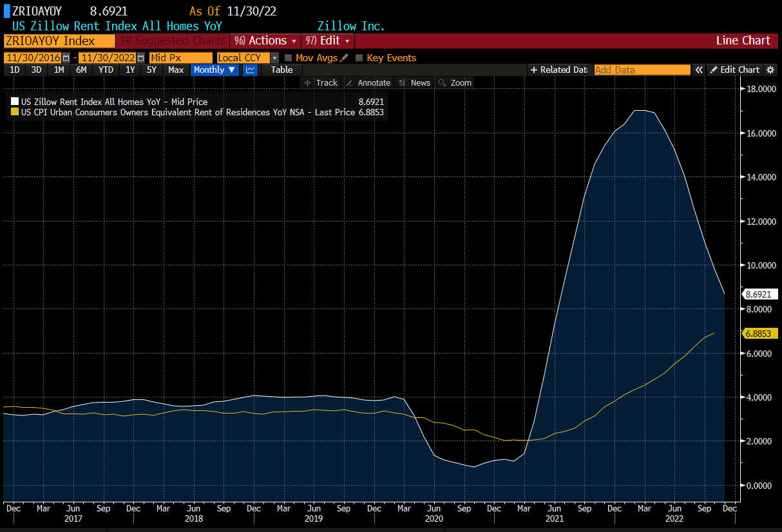The width and height of the screenshot is (782, 532).
Task: Enable the Mov Avgs checkbox
Action: pyautogui.click(x=288, y=58)
